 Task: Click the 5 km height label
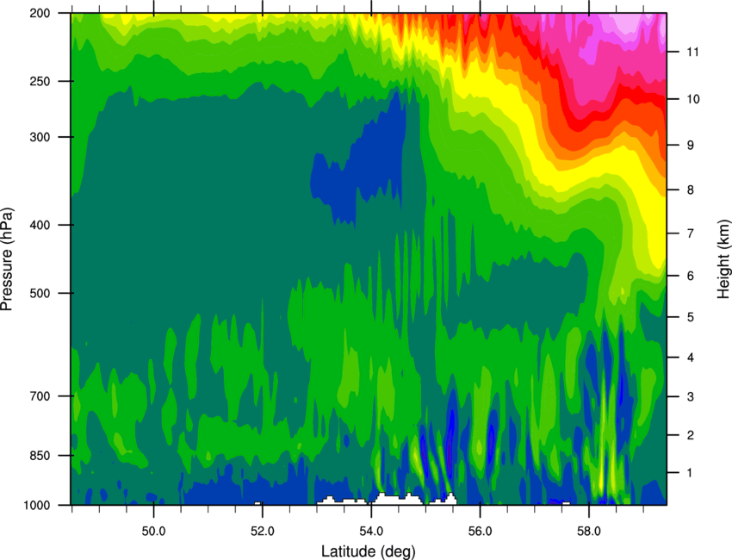click(691, 318)
